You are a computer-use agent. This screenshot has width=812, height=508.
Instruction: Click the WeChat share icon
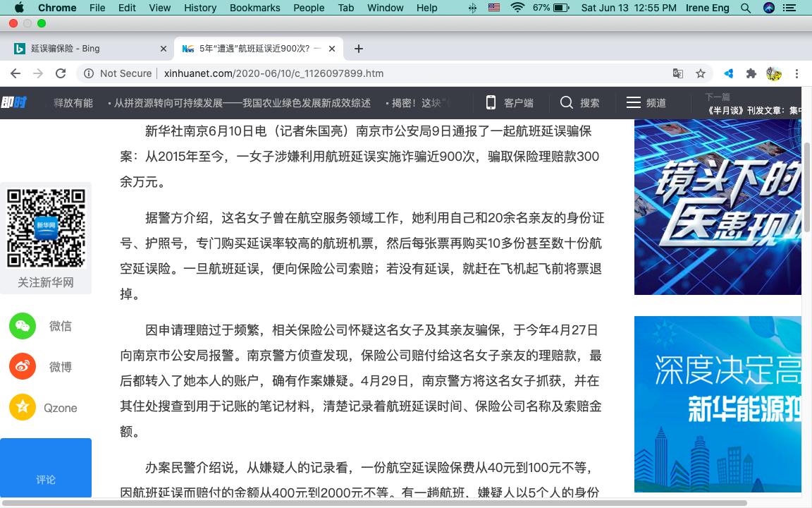(23, 326)
